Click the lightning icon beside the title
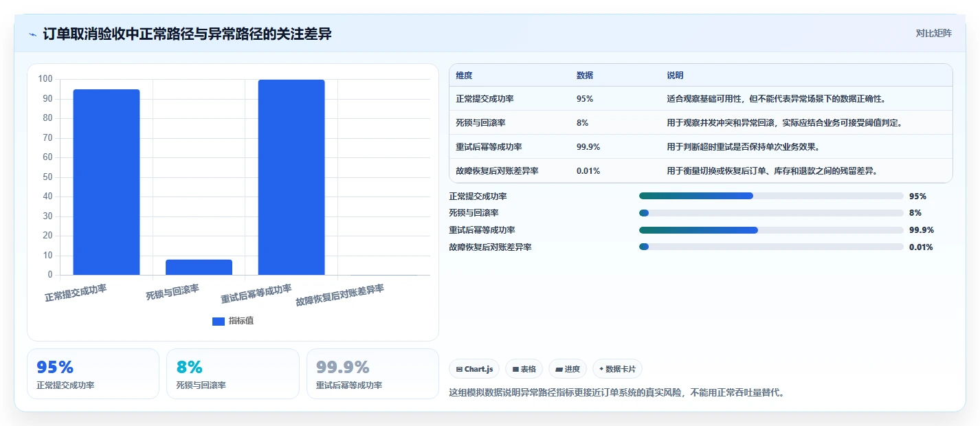 click(x=32, y=34)
